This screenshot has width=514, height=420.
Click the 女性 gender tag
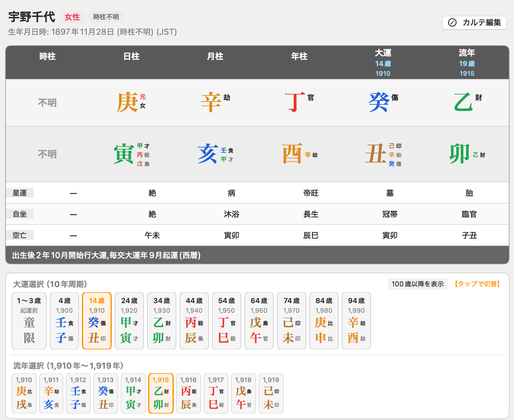[x=72, y=17]
